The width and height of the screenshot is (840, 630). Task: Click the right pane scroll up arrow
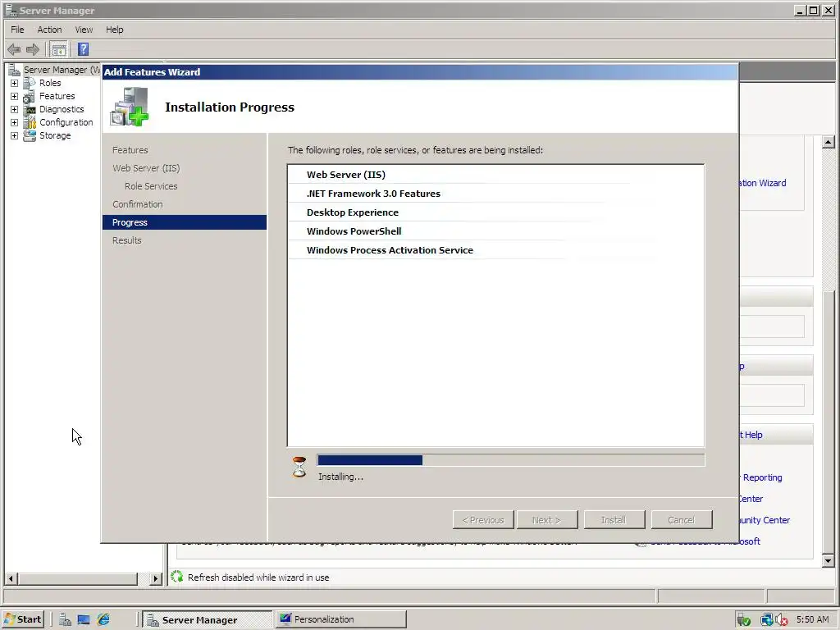tap(829, 142)
